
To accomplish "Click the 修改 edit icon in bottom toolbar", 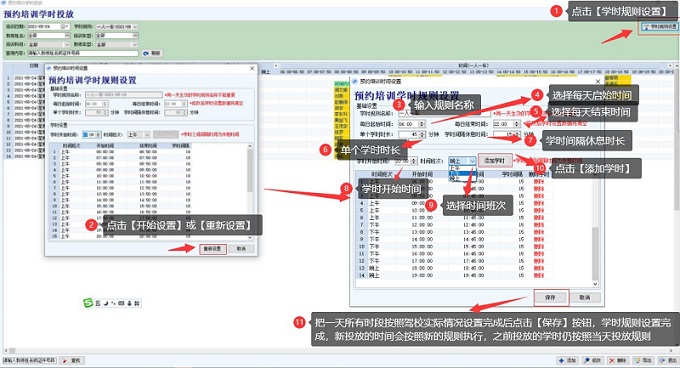I will coord(592,360).
